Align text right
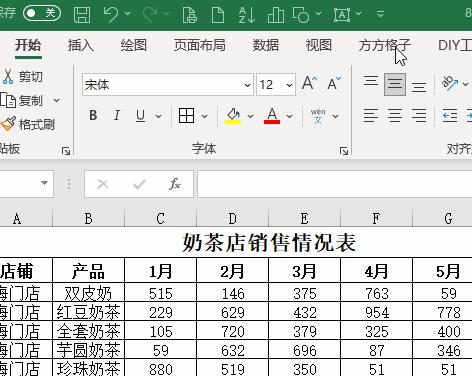This screenshot has width=472, height=376. [x=419, y=116]
